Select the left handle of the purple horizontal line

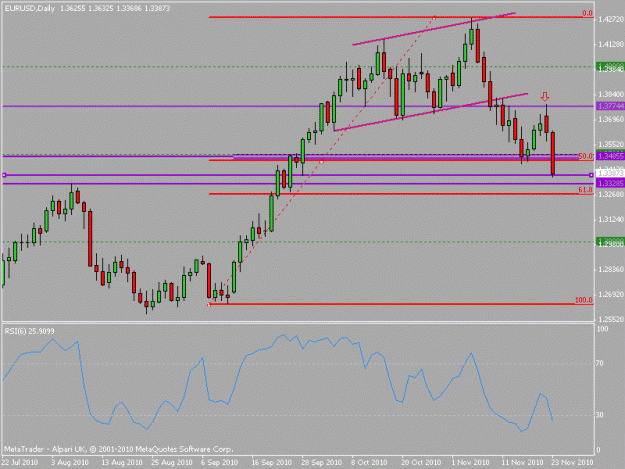[4, 175]
